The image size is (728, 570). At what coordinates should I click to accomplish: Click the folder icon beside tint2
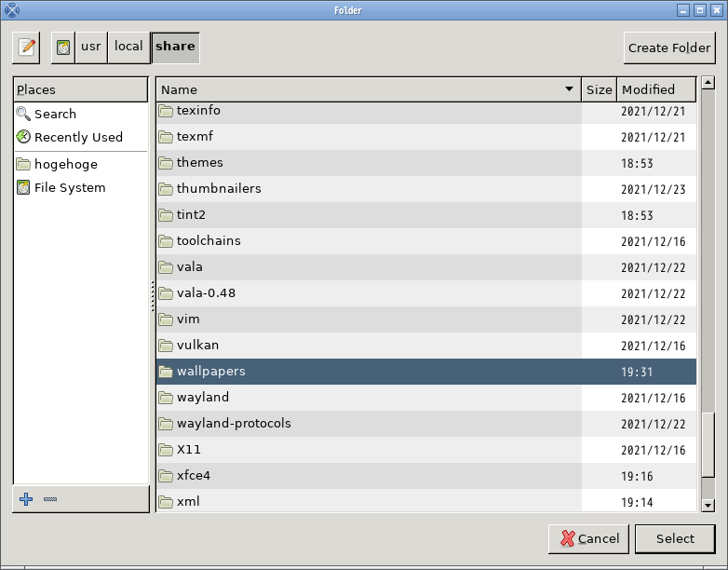[x=166, y=214]
